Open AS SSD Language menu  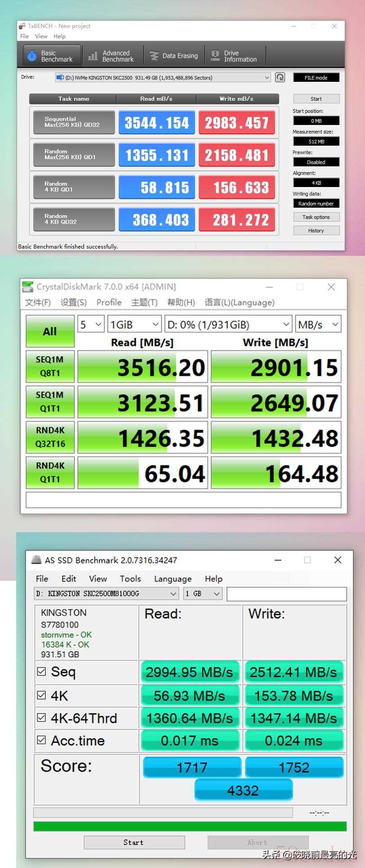pyautogui.click(x=173, y=579)
